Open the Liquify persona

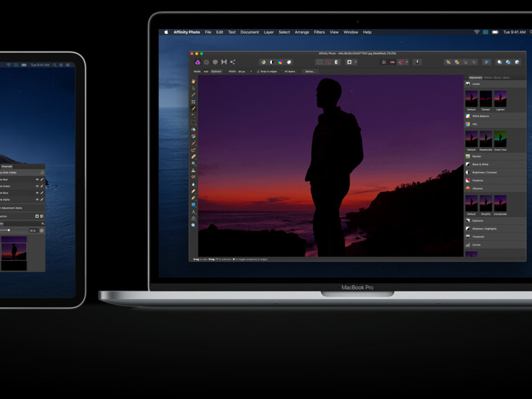tap(207, 62)
